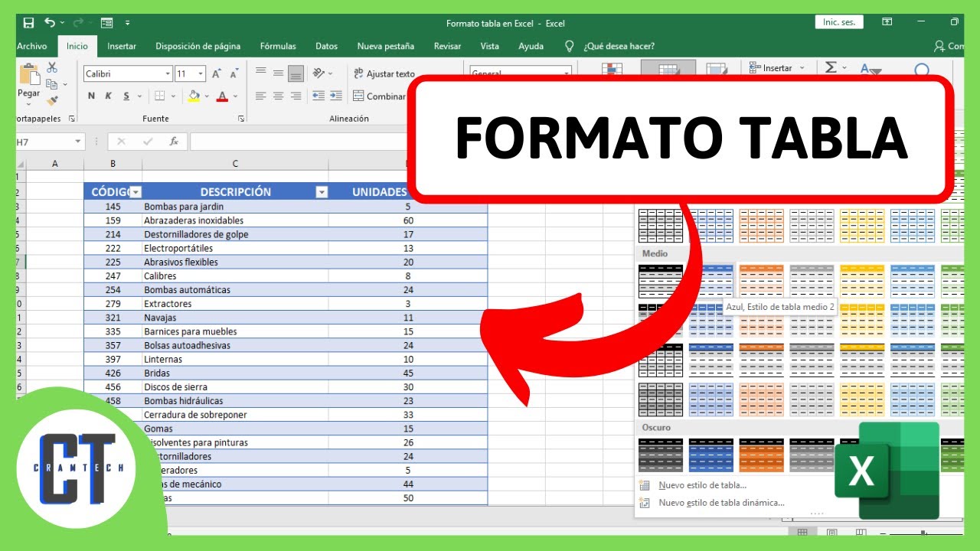980x551 pixels.
Task: Click Inic. ses. sign-in button
Action: pos(839,22)
